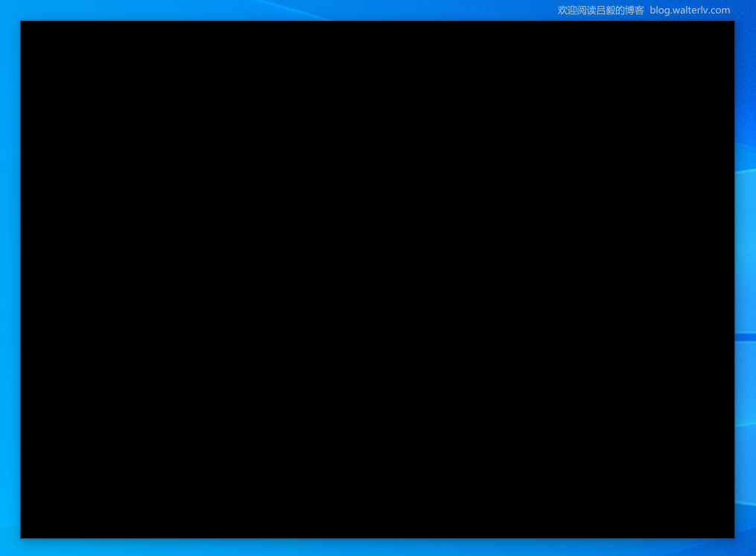Viewport: 756px width, 556px height.
Task: Click inside the lower half of the black window
Action: [x=378, y=417]
